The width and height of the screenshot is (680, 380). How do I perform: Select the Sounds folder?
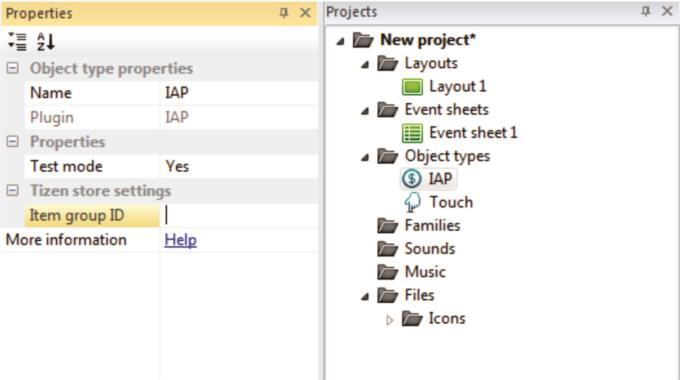[416, 249]
